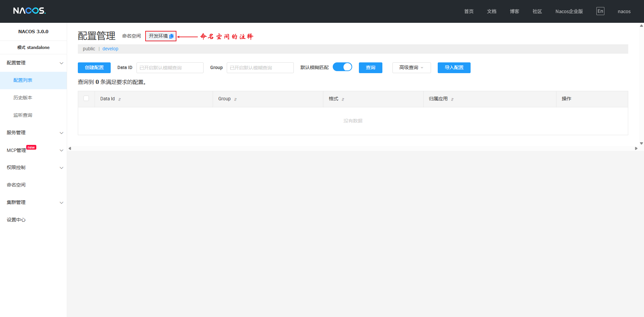This screenshot has width=644, height=317.
Task: Expand the MCP管理 menu chevron
Action: [x=61, y=150]
